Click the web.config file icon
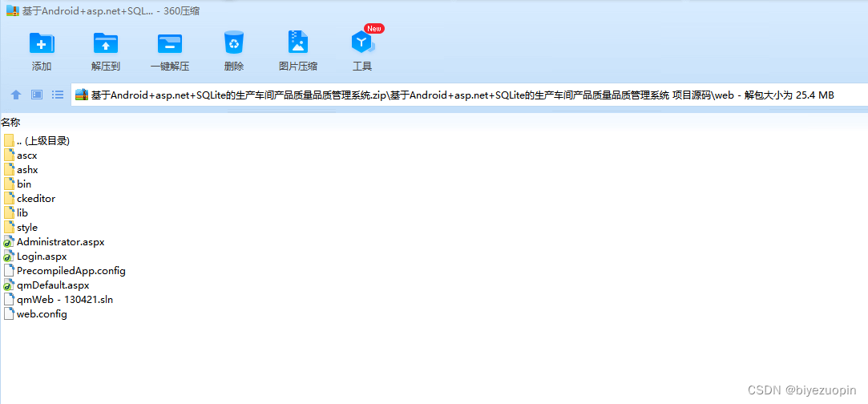Viewport: 868px width, 404px height. (x=9, y=313)
